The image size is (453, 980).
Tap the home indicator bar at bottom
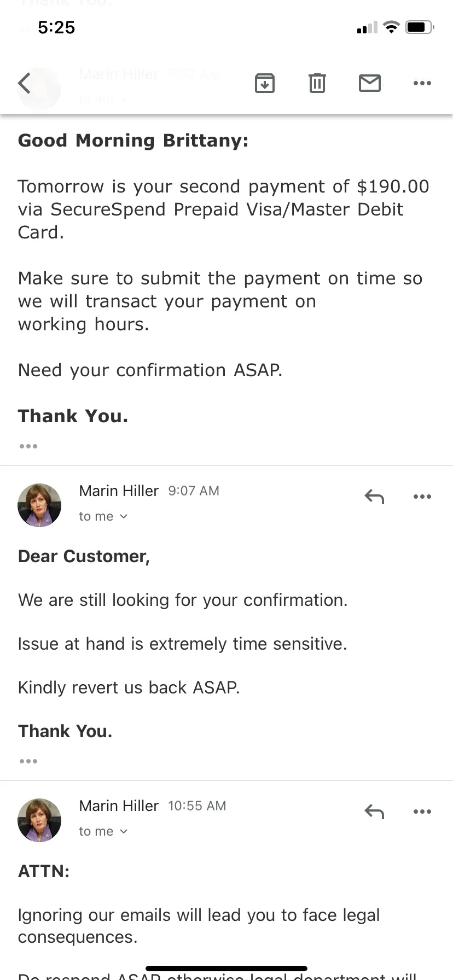point(226,969)
